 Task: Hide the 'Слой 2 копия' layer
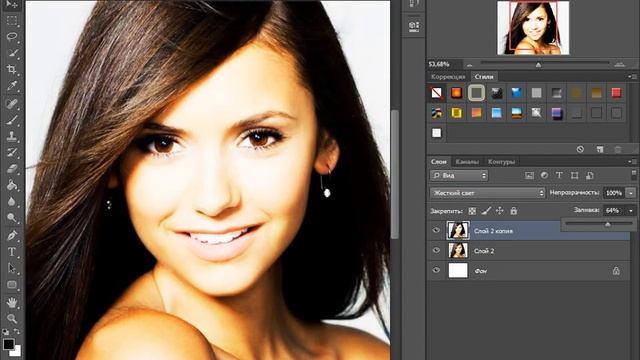[436, 230]
